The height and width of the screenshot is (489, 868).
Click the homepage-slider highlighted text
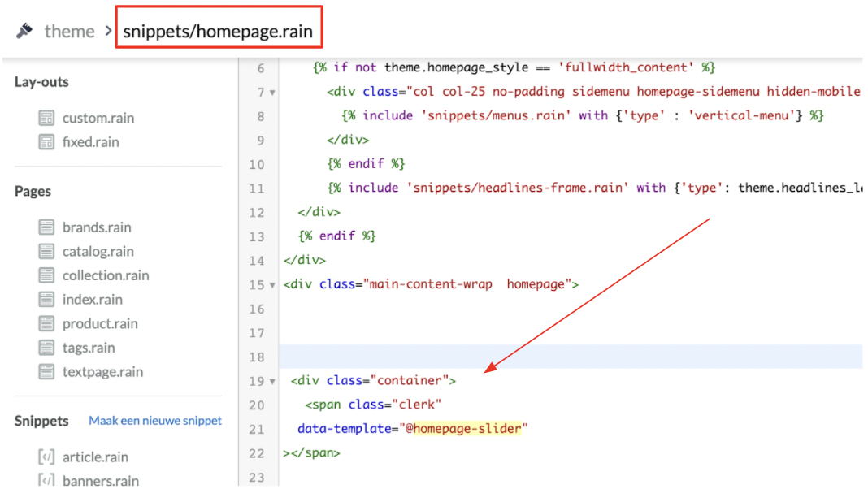[x=466, y=428]
